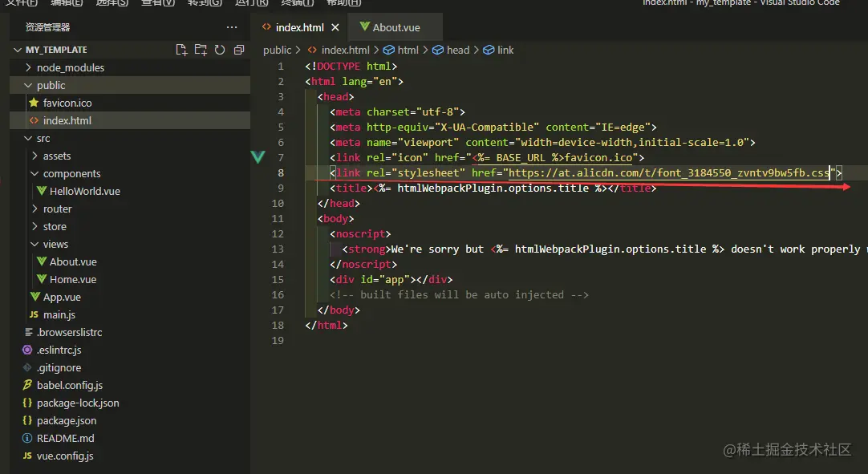Click the DOCTYPE html line of code
This screenshot has height=474, width=868.
pyautogui.click(x=351, y=66)
